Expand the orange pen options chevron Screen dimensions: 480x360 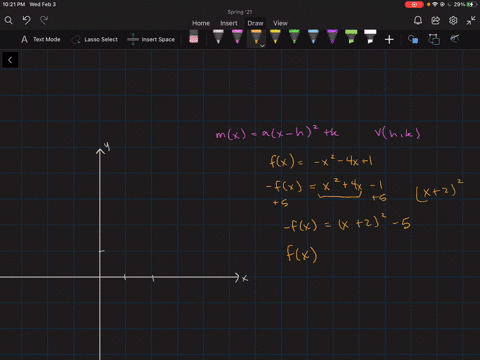point(262,46)
